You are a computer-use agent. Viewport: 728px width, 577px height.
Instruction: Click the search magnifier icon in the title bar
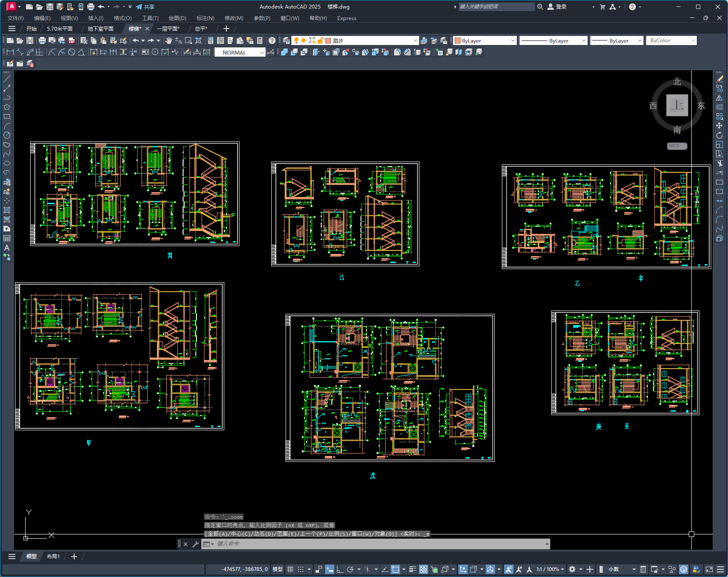540,7
